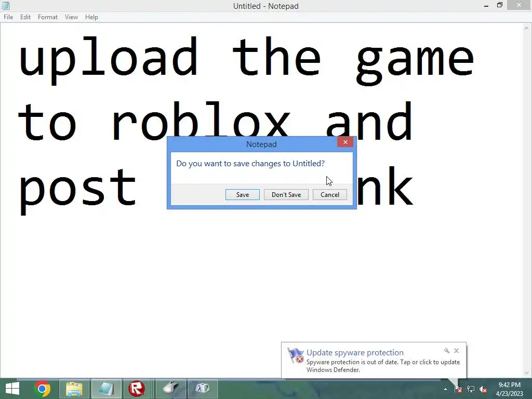The height and width of the screenshot is (399, 532).
Task: Select the Notepad taskbar button
Action: pos(106,389)
